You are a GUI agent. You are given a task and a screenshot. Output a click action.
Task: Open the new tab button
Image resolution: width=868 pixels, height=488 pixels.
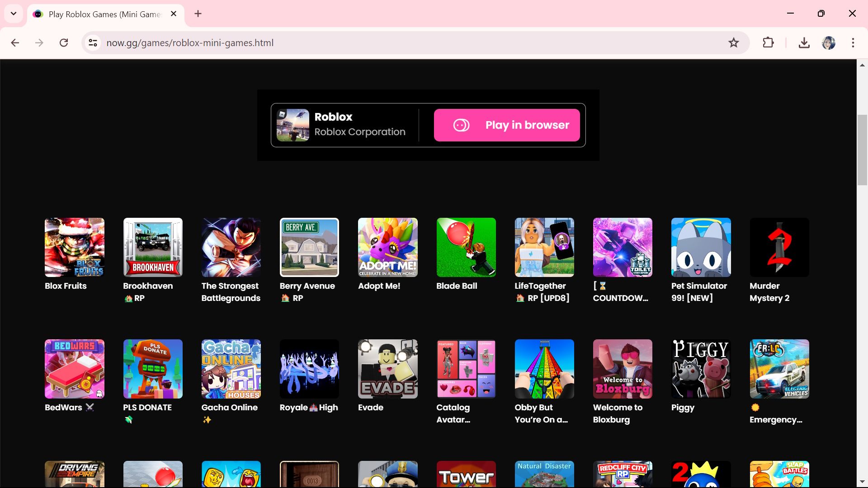pyautogui.click(x=198, y=14)
